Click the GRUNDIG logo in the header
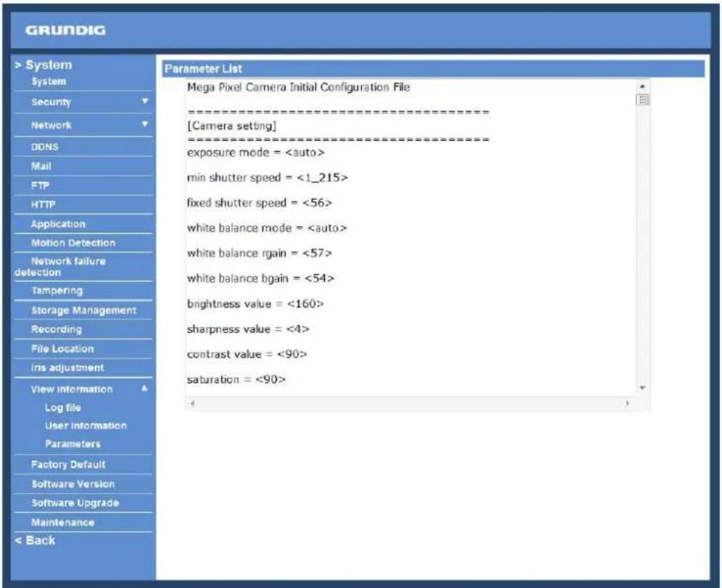Image resolution: width=722 pixels, height=588 pixels. (66, 31)
